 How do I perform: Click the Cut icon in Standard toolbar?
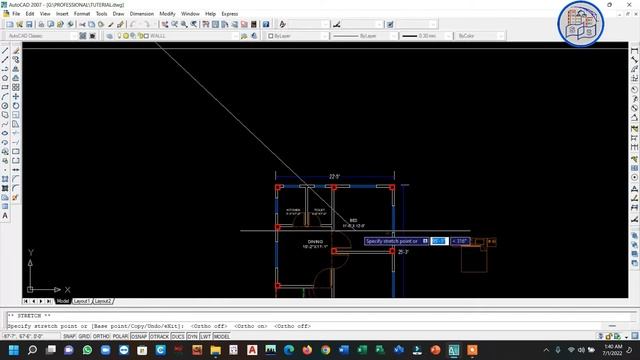click(82, 24)
